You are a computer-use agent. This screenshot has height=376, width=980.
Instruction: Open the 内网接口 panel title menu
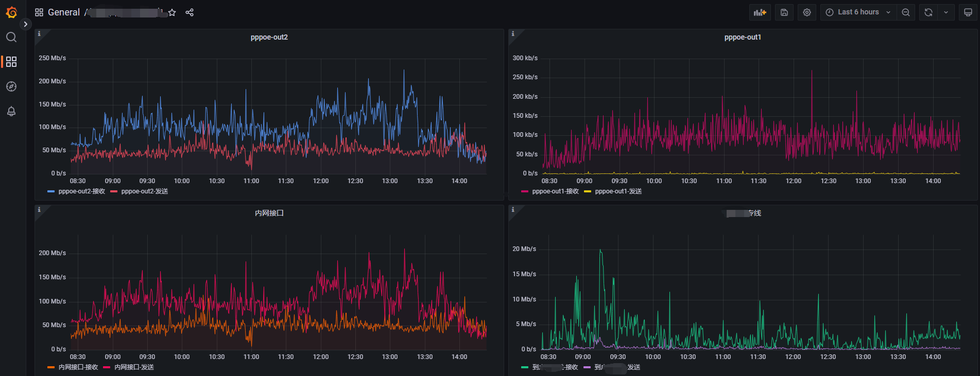(269, 213)
